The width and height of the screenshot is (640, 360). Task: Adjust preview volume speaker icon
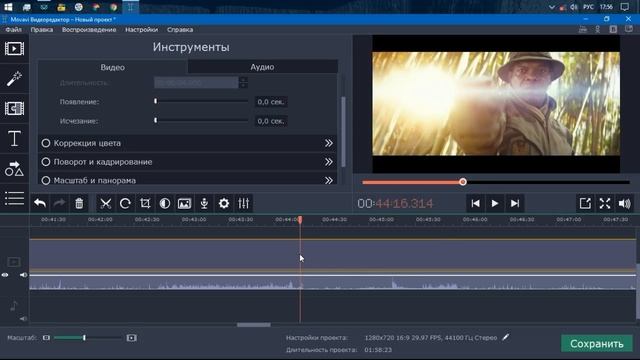click(x=625, y=203)
